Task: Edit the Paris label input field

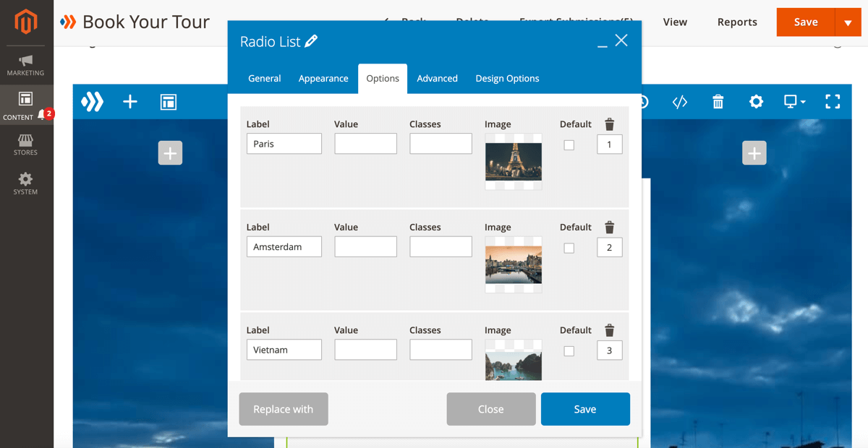Action: click(284, 143)
